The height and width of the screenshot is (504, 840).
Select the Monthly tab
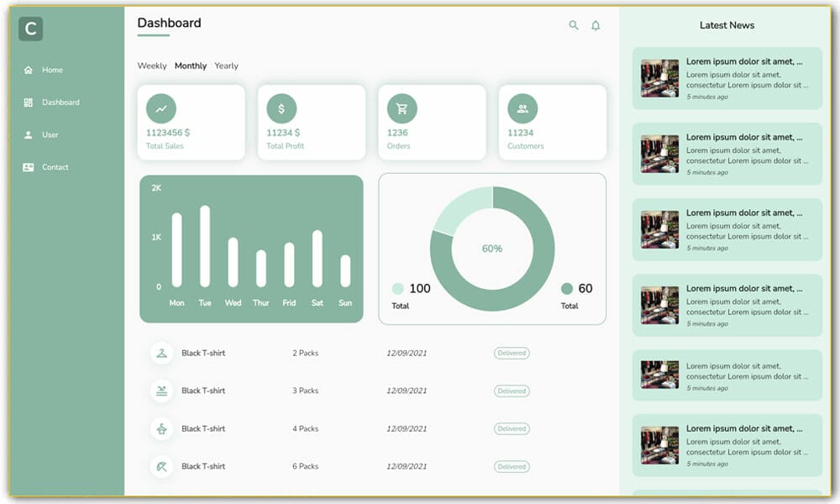[191, 66]
